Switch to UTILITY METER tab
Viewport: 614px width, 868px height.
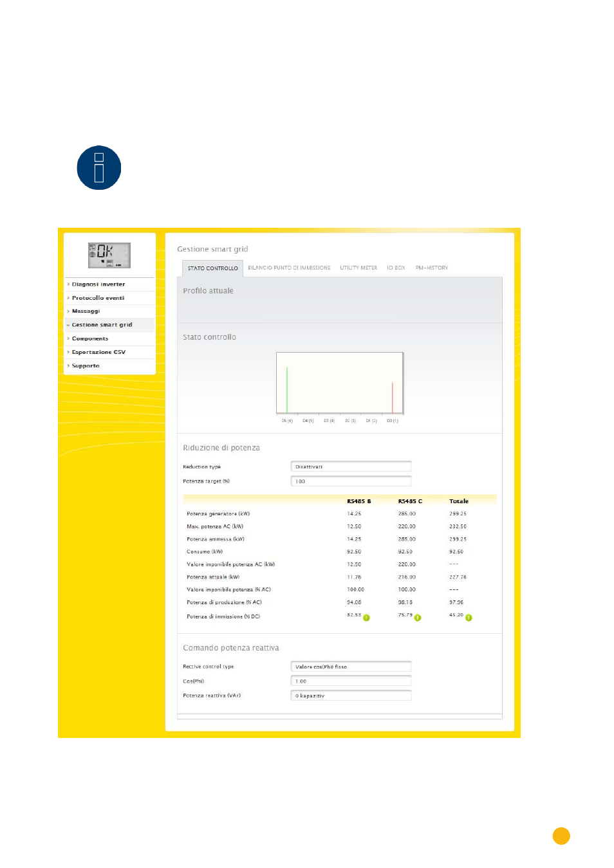pos(358,268)
